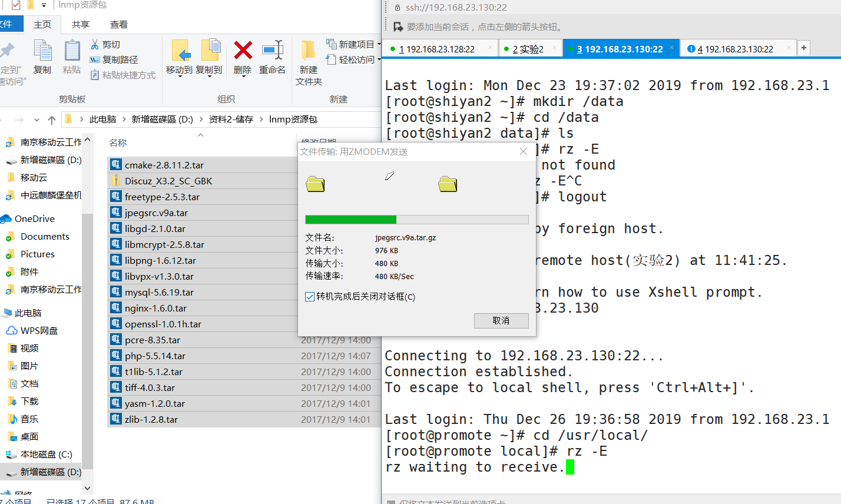Screen dimensions: 841x504
Task: Click the add-session arrow icon in Xshell
Action: click(398, 26)
